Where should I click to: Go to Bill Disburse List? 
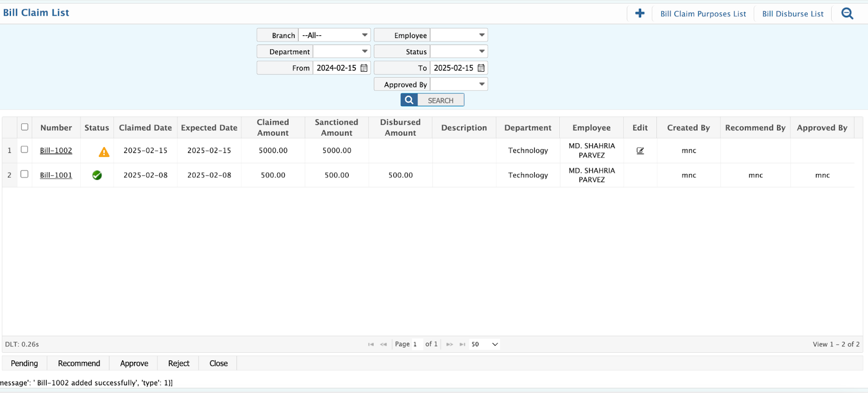793,14
